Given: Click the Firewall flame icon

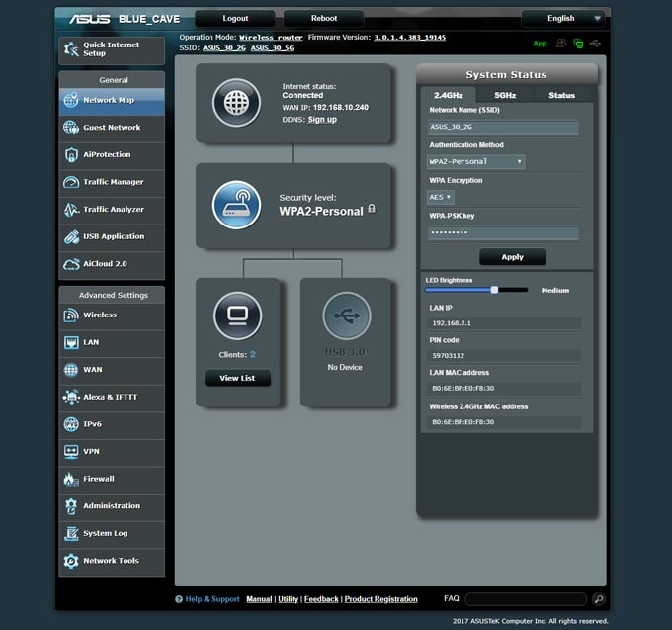Looking at the screenshot, I should [71, 479].
